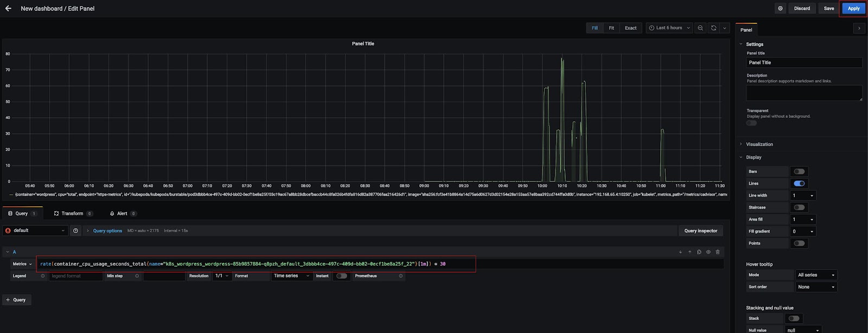This screenshot has height=333, width=868.
Task: Open the refresh interval dropdown arrow
Action: click(725, 28)
